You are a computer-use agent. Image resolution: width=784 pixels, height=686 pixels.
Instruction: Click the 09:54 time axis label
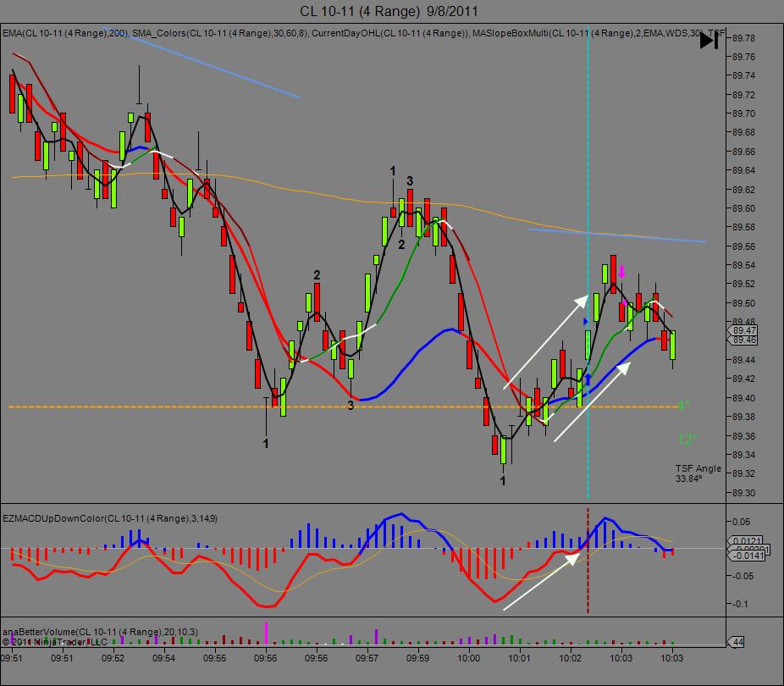163,658
